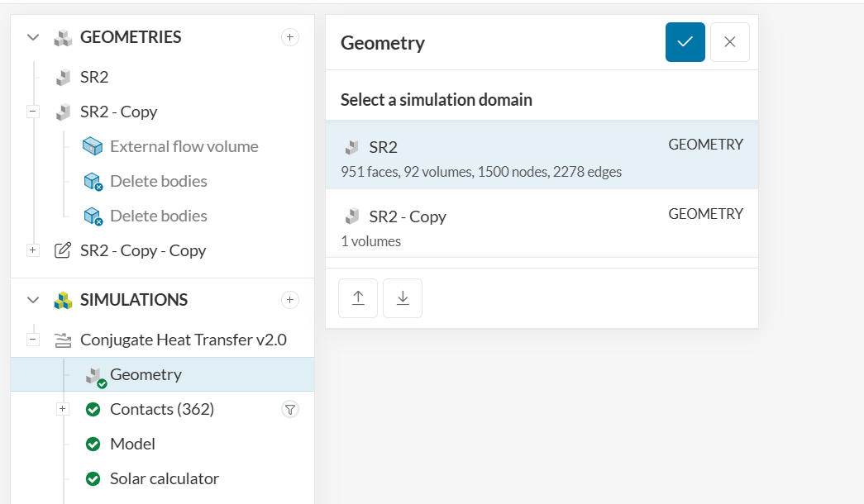Click the plus icon next to GEOMETRIES
The width and height of the screenshot is (864, 504).
click(289, 37)
